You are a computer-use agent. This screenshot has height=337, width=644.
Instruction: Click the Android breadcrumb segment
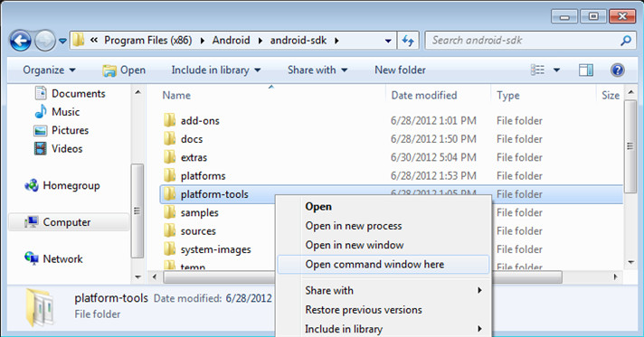231,41
